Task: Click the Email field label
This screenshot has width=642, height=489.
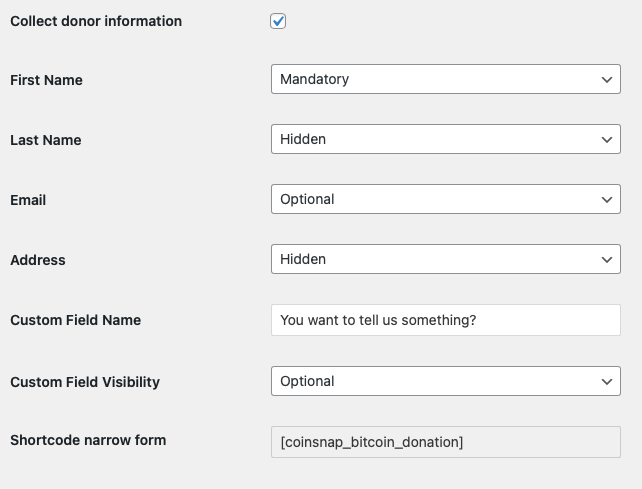Action: coord(28,200)
